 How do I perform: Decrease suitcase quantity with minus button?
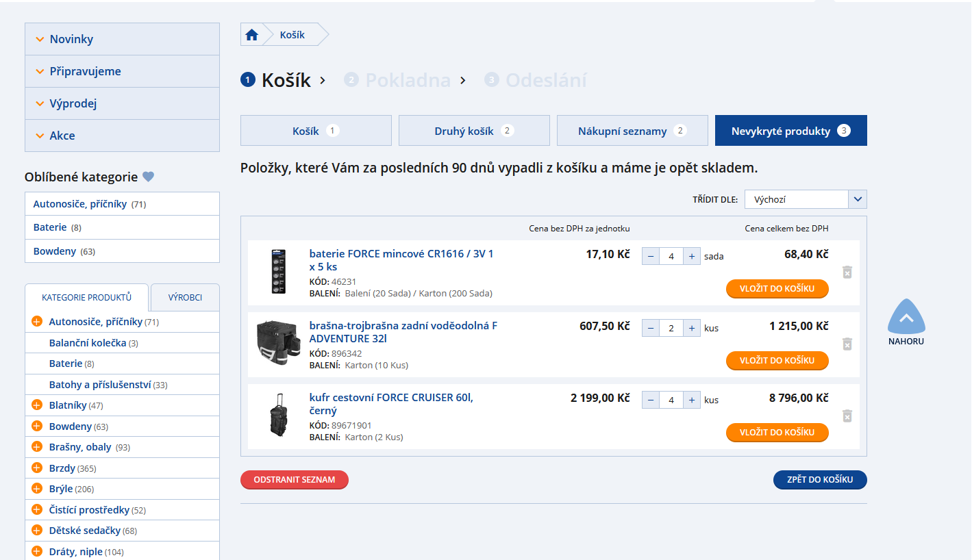coord(651,400)
